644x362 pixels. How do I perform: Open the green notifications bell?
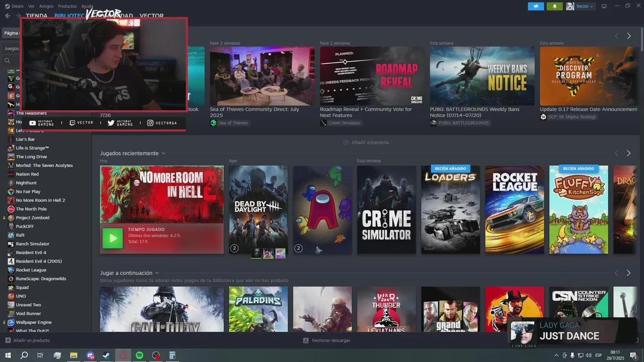click(555, 6)
